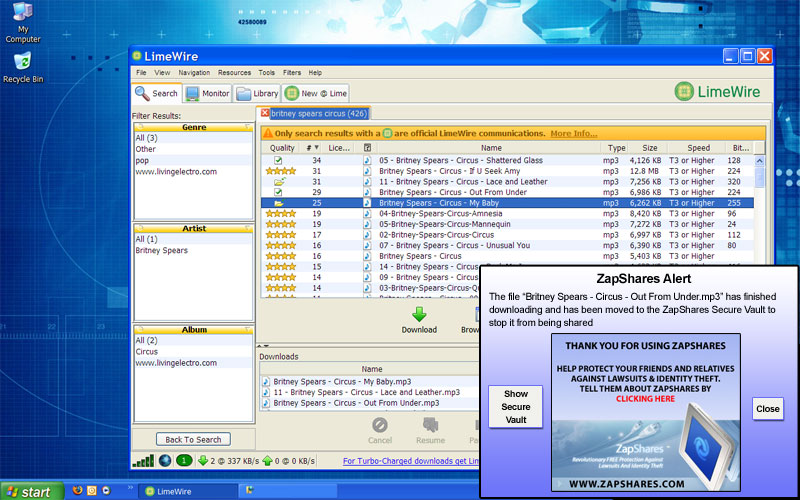
Task: Sort results by the Quality column header
Action: [282, 148]
